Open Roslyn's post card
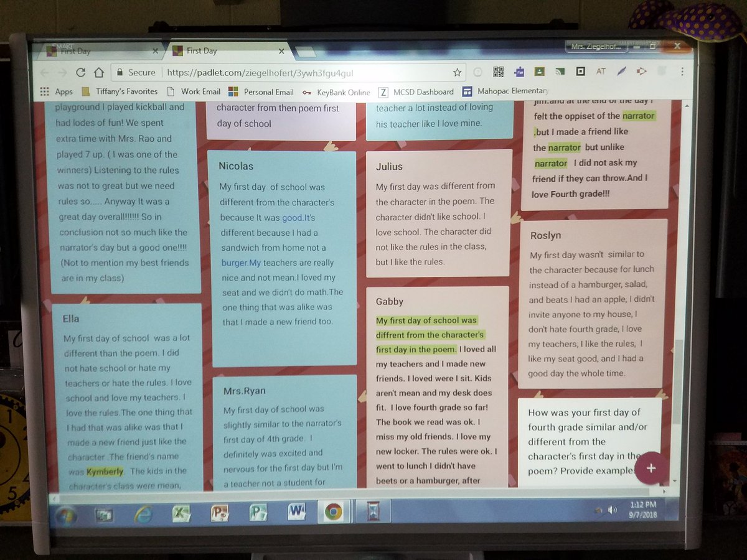The height and width of the screenshot is (560, 747). click(593, 303)
